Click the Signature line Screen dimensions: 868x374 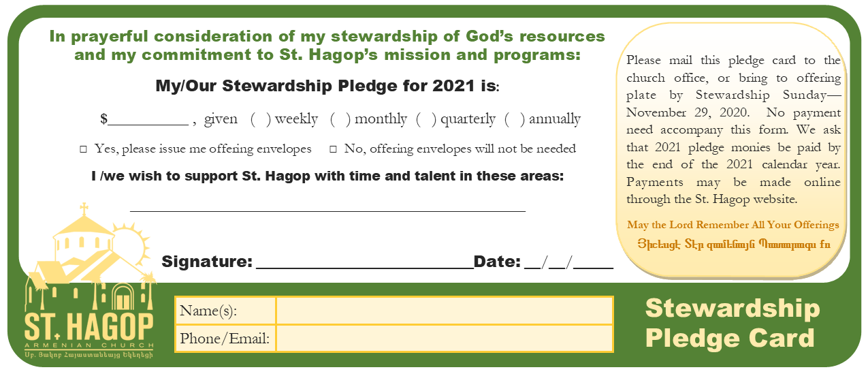(x=364, y=263)
